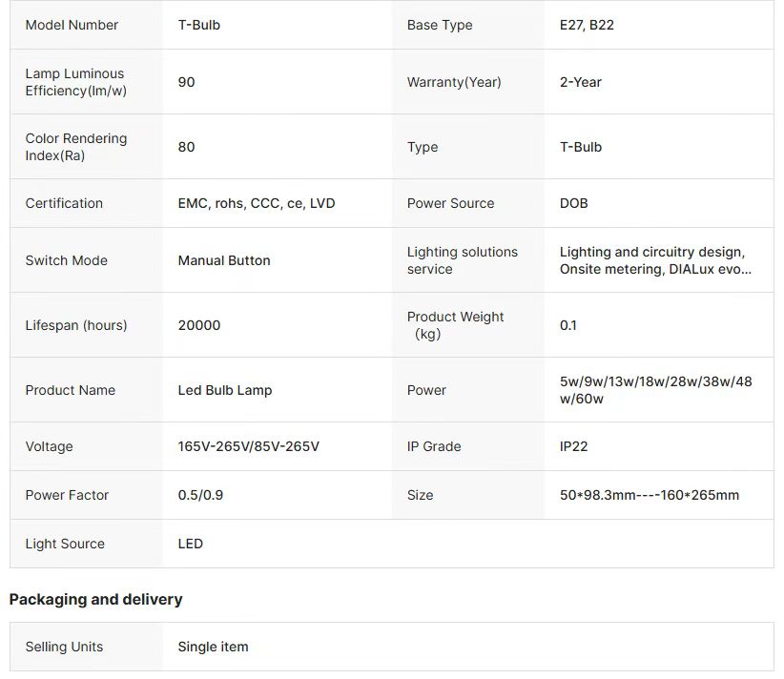Select the EMC, rohs, CCC certification value

(x=256, y=203)
